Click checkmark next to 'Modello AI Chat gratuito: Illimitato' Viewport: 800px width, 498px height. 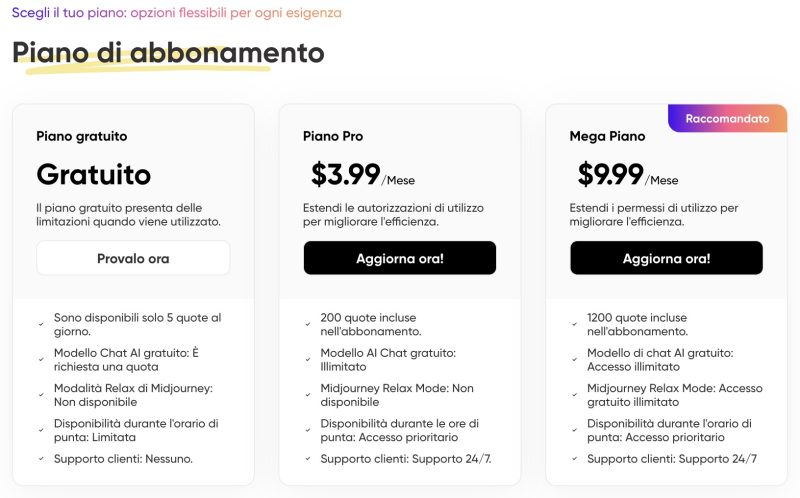tap(307, 359)
